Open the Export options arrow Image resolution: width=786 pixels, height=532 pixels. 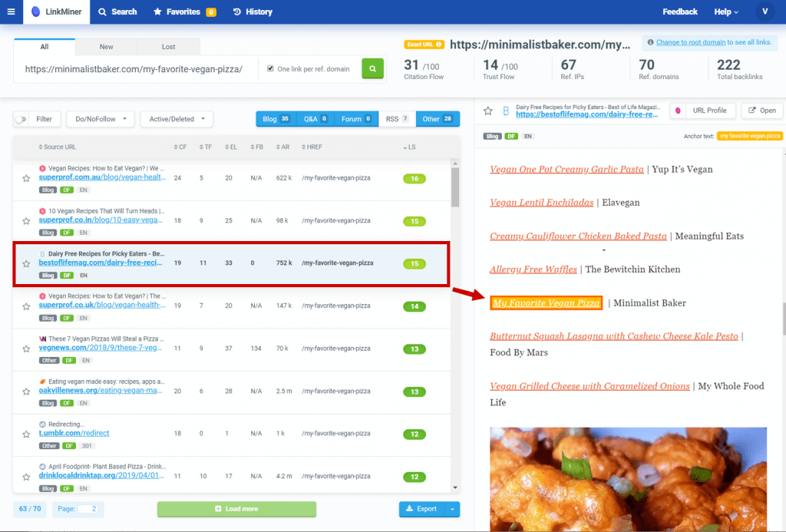pyautogui.click(x=453, y=509)
